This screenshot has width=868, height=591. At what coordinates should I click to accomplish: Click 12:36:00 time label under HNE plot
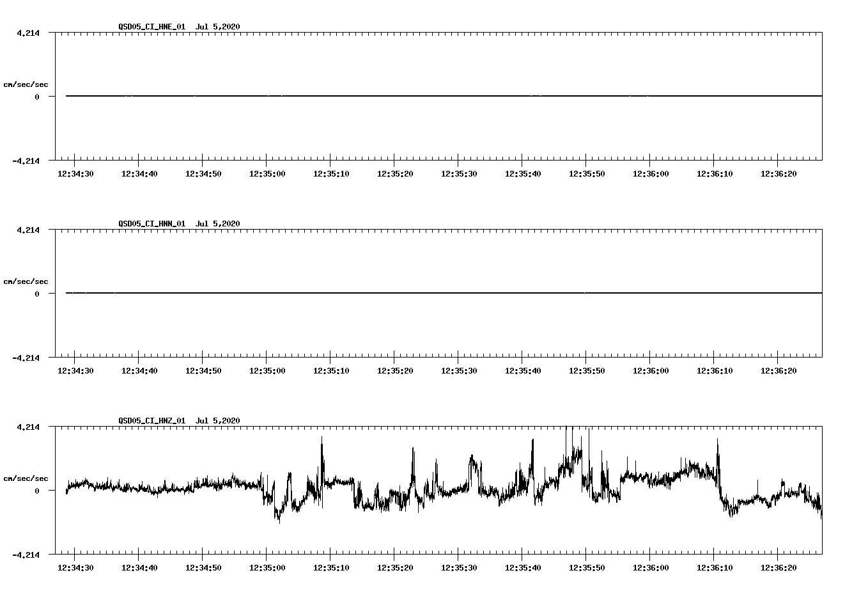651,174
